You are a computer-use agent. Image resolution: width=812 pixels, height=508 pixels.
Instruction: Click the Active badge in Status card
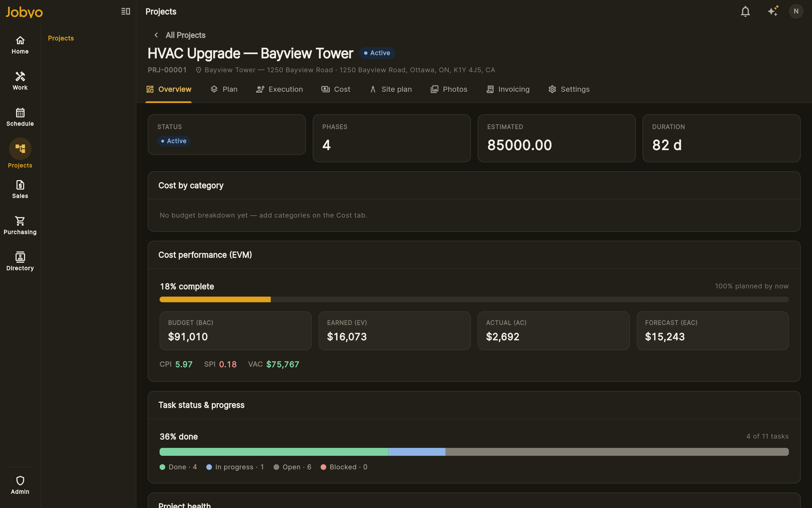pos(174,141)
